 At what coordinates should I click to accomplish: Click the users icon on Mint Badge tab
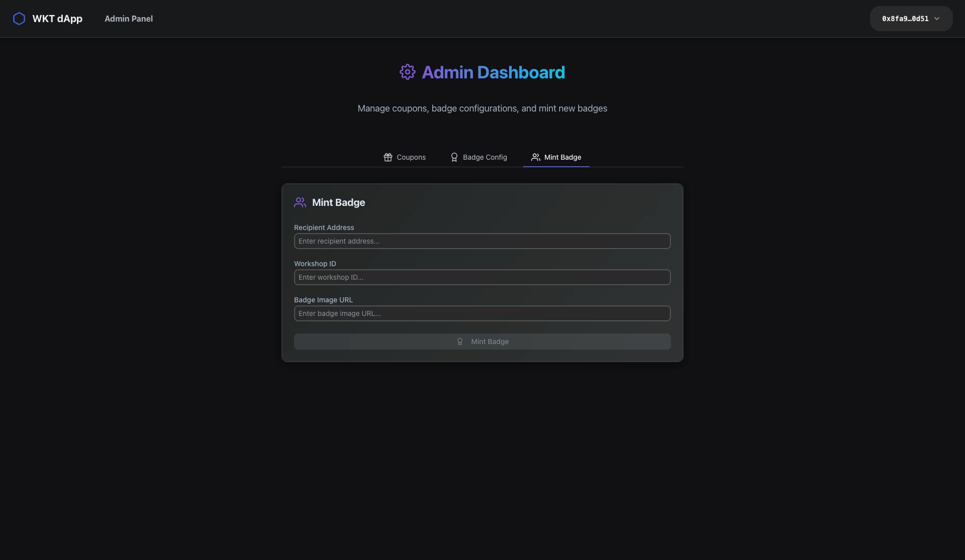coord(535,157)
